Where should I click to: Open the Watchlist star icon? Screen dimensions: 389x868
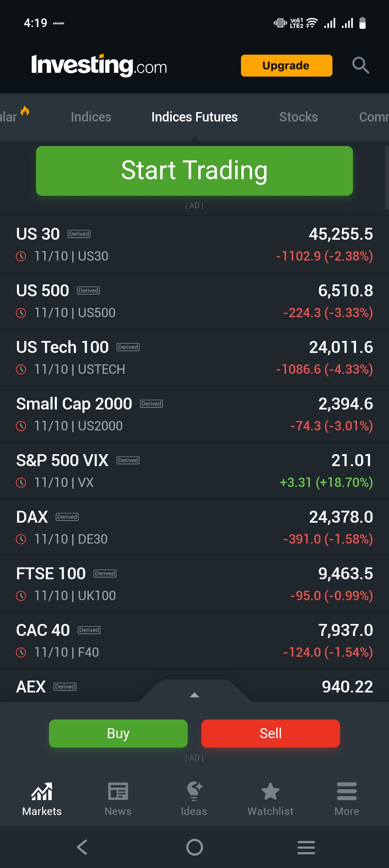(x=270, y=792)
